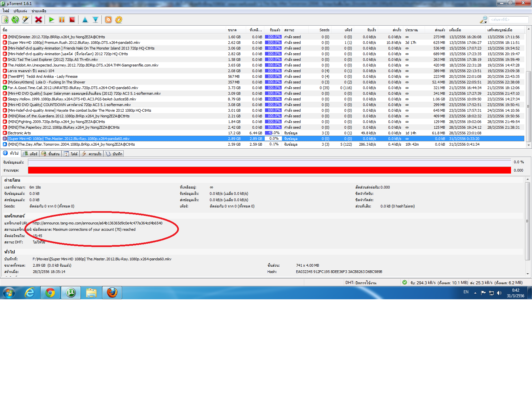Sort torrents by the Seeds column header

[320, 30]
